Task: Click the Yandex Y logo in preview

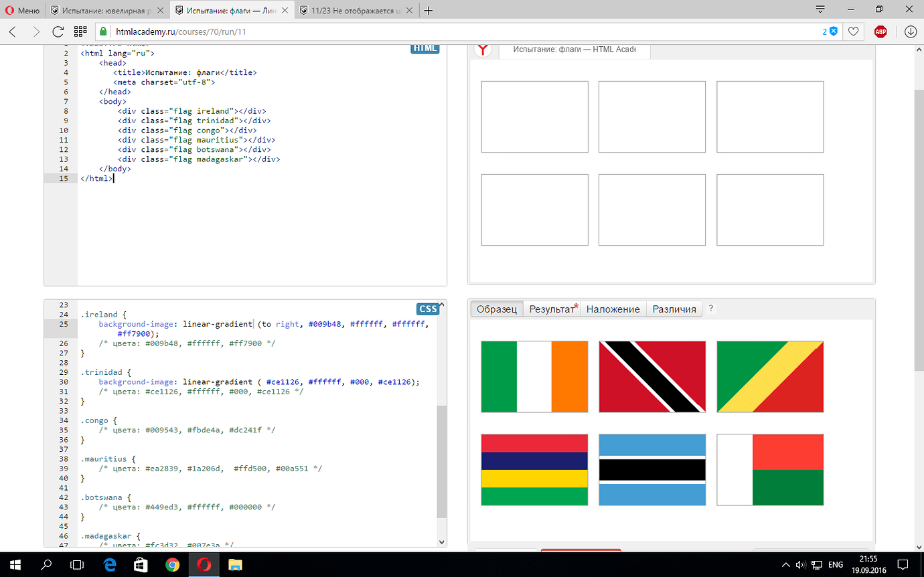Action: (x=483, y=50)
